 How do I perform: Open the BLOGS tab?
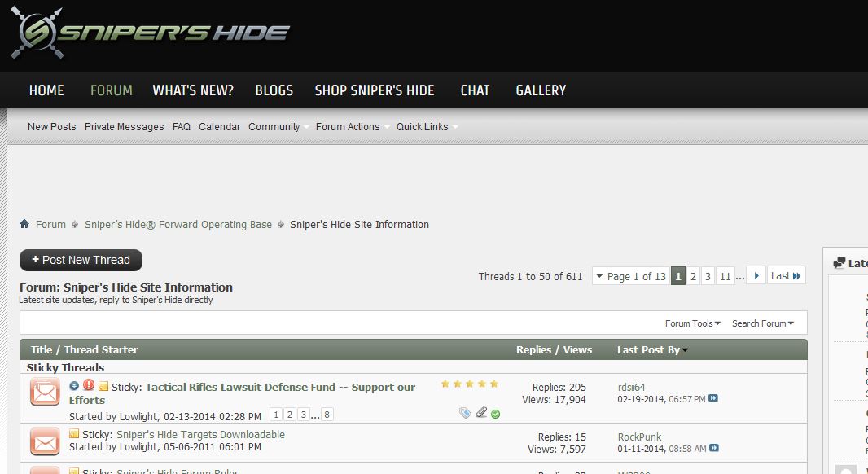pos(274,90)
